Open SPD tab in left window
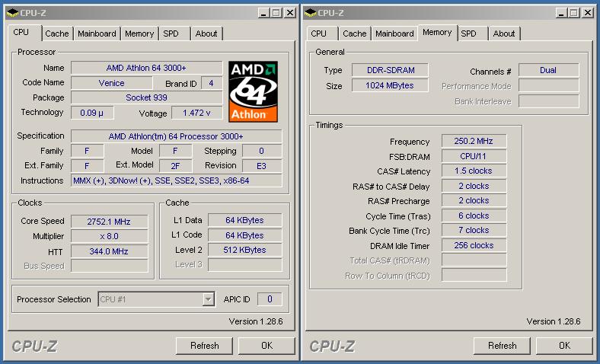The image size is (600, 364). click(171, 34)
